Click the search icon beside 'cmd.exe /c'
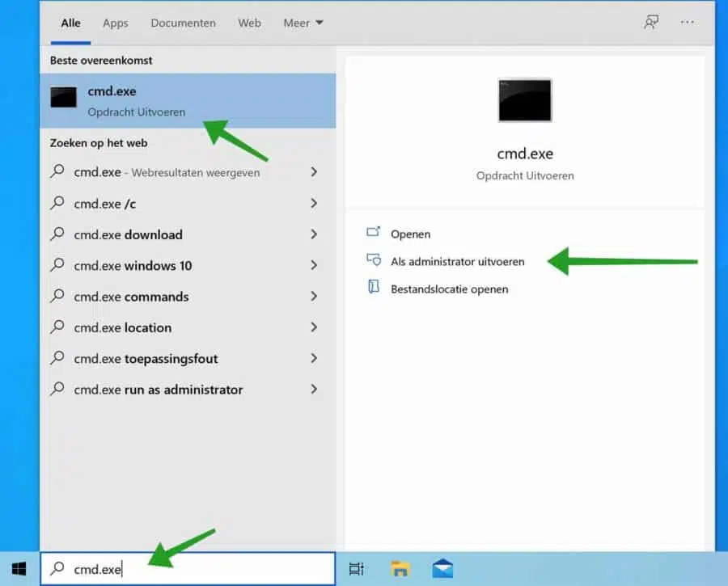 57,202
